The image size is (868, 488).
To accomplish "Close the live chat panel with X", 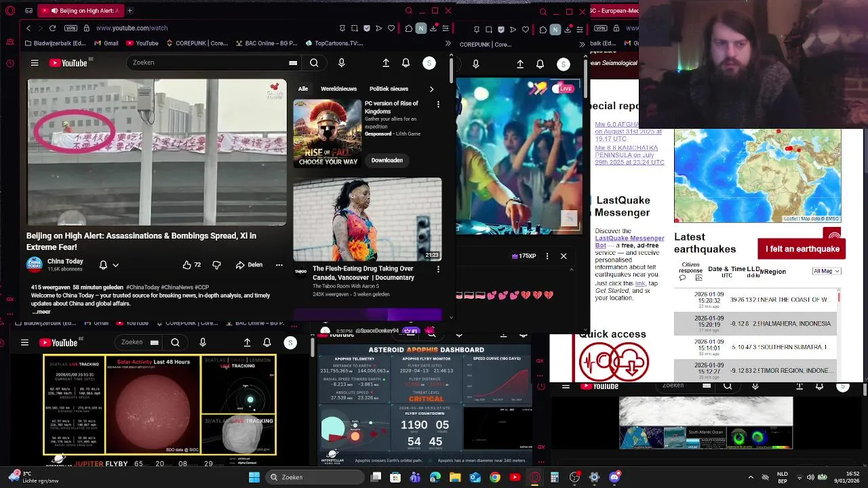I will (564, 256).
